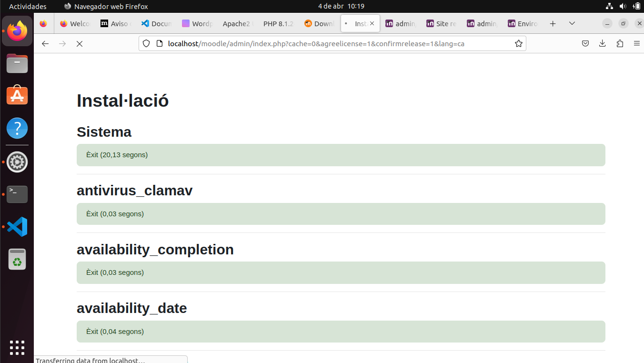The height and width of the screenshot is (363, 644).
Task: Launch Visual Studio Code from the dock
Action: tap(17, 227)
